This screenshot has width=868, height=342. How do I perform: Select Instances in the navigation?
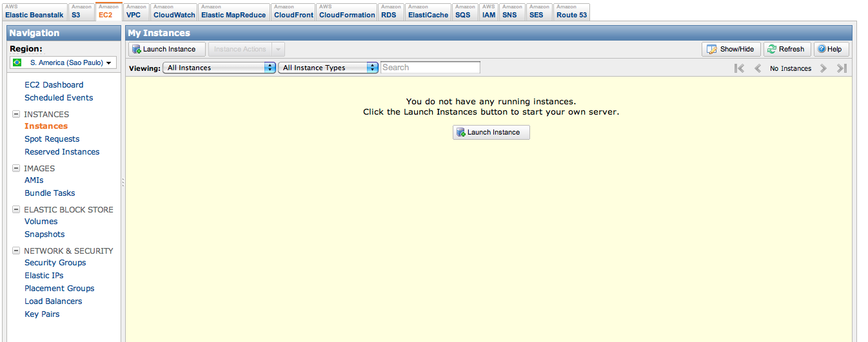tap(46, 126)
